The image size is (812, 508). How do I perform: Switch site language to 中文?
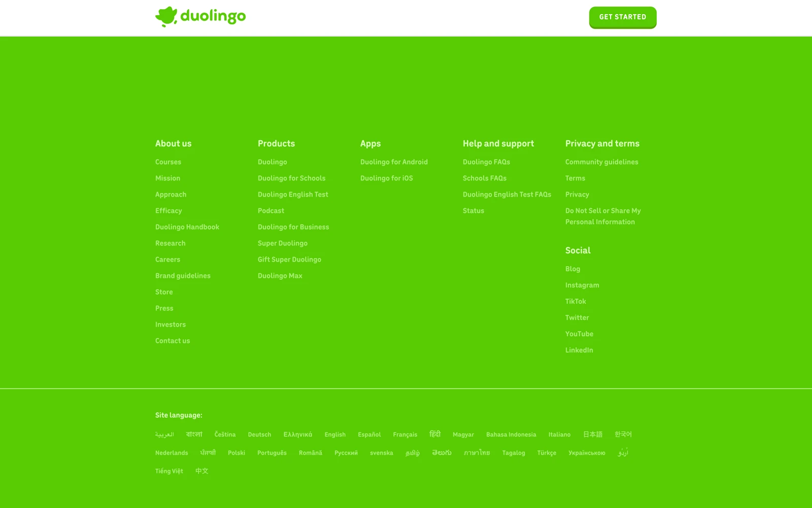pyautogui.click(x=202, y=471)
